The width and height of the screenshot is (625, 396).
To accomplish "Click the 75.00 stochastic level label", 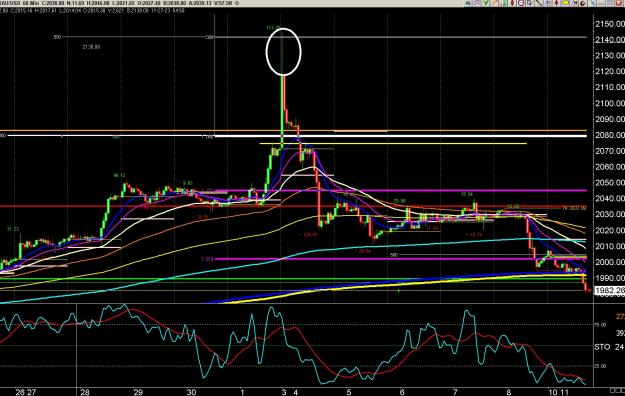I will pyautogui.click(x=600, y=325).
